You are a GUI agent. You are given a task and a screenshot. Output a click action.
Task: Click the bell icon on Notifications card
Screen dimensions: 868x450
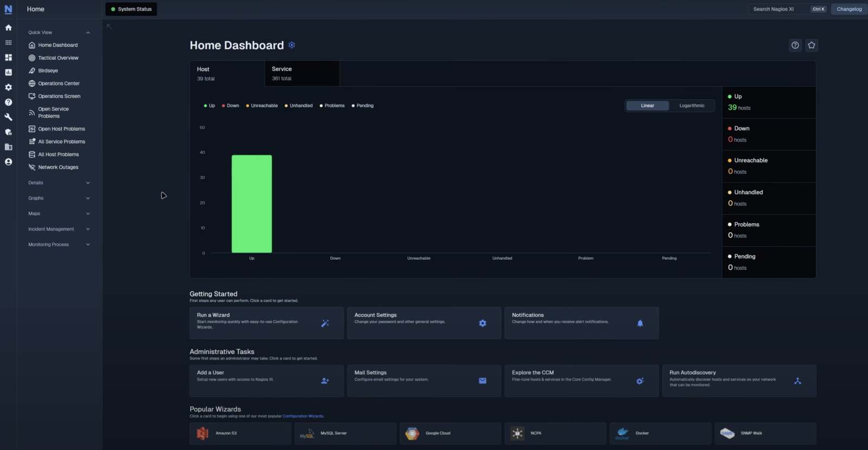pyautogui.click(x=640, y=323)
